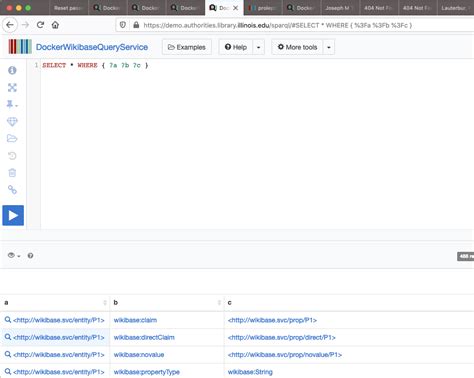Explore entity P1 magnifier in propertyType row
The height and width of the screenshot is (378, 474).
(x=8, y=371)
